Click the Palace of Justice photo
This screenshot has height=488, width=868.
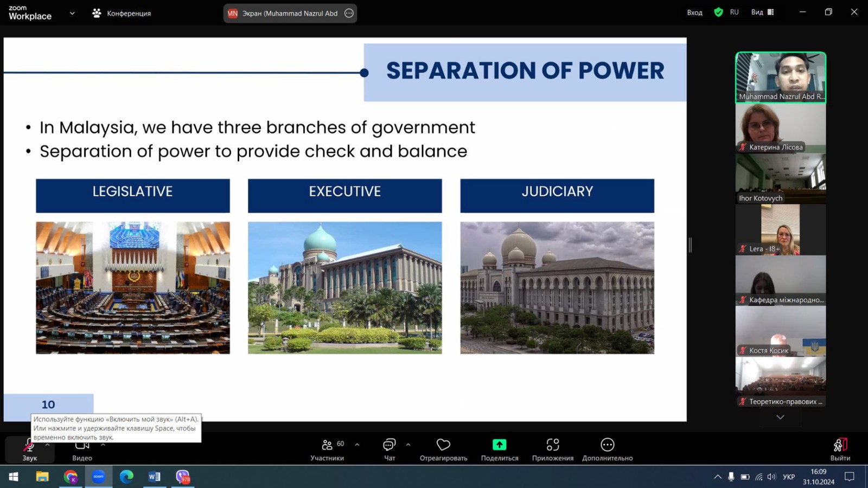click(x=557, y=287)
